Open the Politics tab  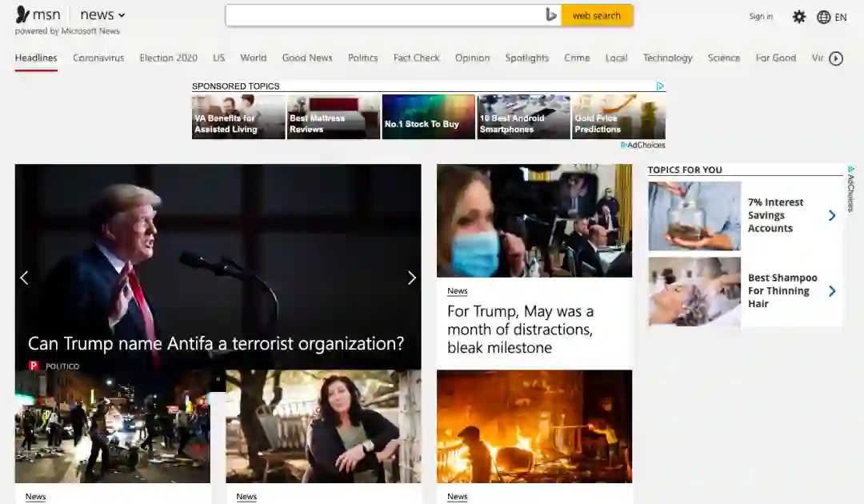pos(362,58)
